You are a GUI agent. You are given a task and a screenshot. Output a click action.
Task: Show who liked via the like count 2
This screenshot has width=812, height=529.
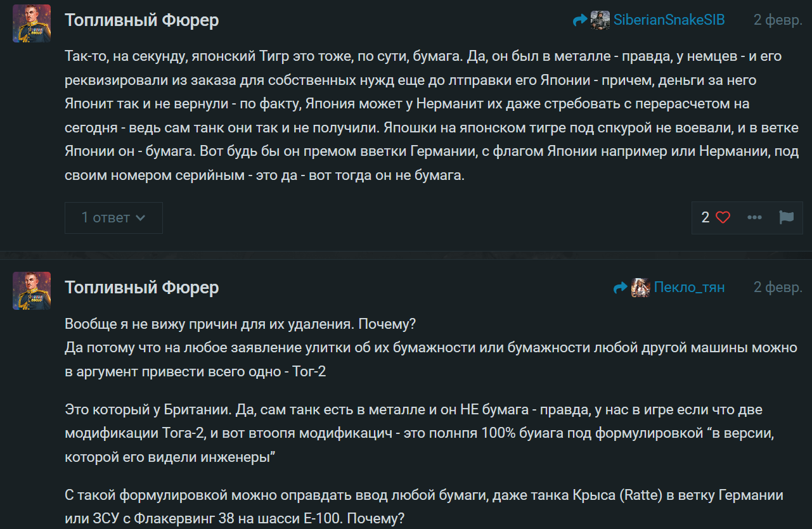[x=706, y=218]
